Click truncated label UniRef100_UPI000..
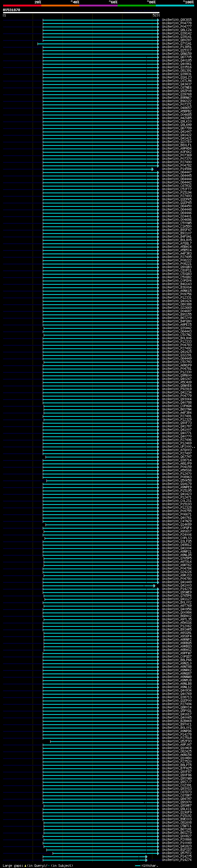Image resolution: width=197 pixels, height=868 pixels. 178,447
